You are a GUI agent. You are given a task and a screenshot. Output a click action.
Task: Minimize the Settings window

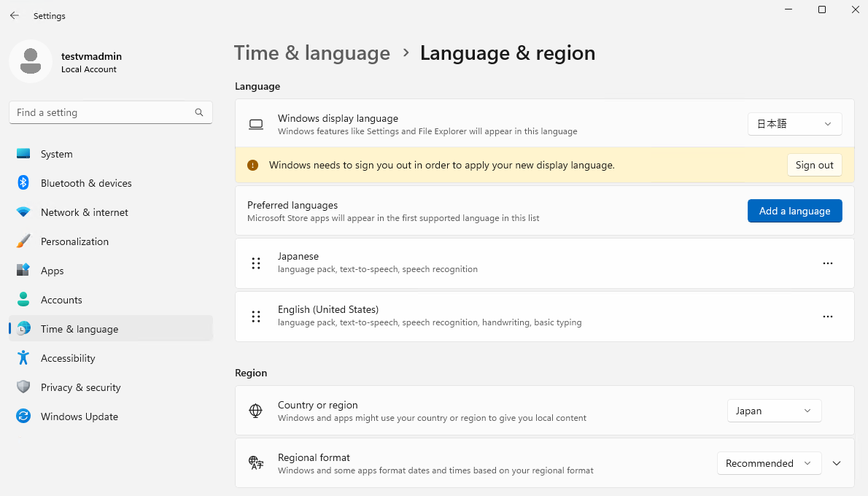pyautogui.click(x=788, y=9)
